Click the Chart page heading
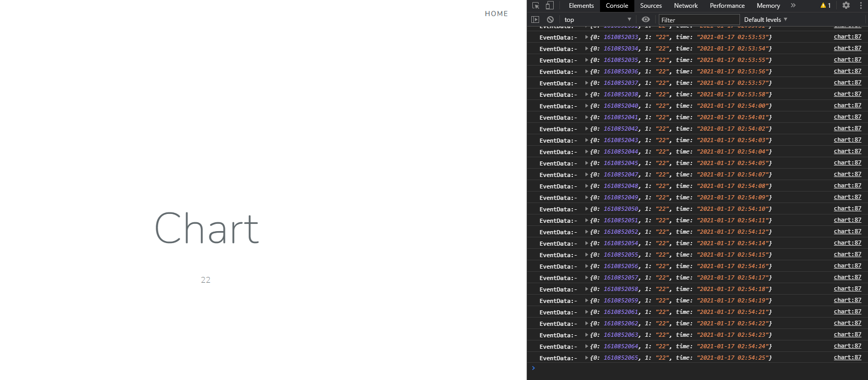868x380 pixels. (207, 229)
